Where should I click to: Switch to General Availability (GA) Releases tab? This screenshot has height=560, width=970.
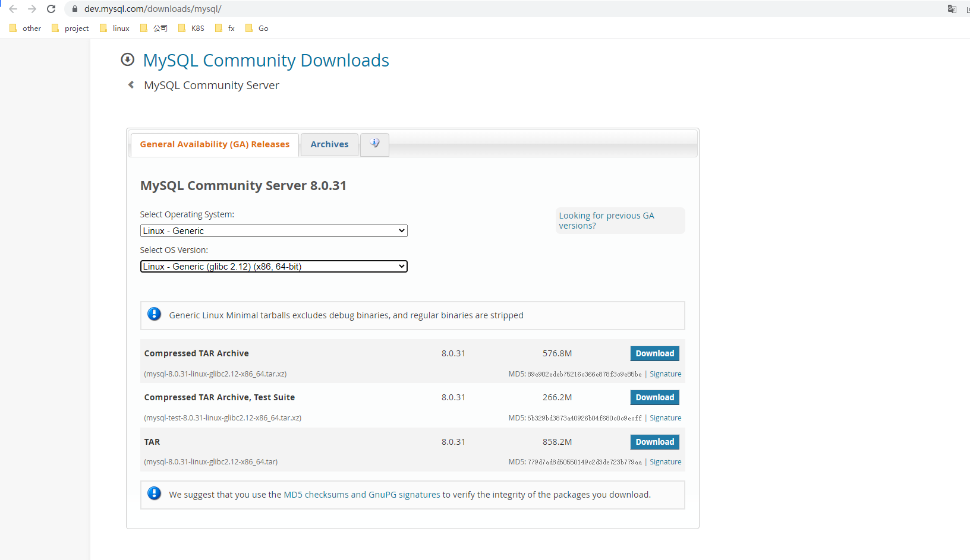(x=215, y=144)
